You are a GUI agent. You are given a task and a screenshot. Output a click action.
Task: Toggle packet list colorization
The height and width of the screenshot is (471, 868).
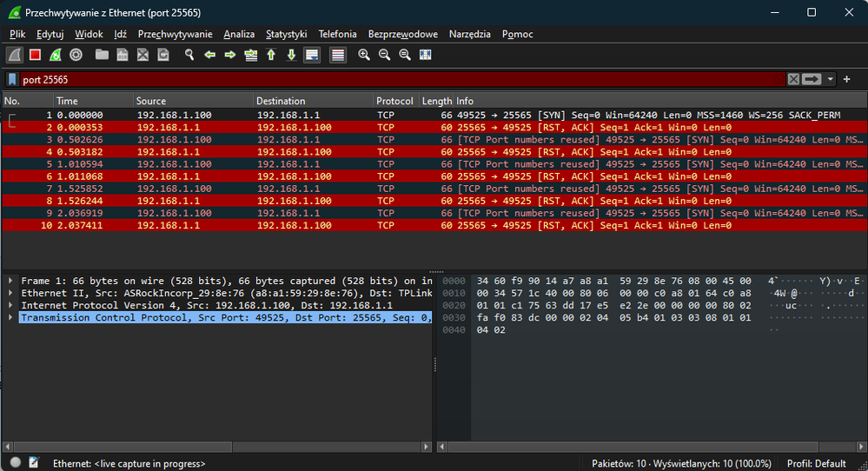coord(338,55)
